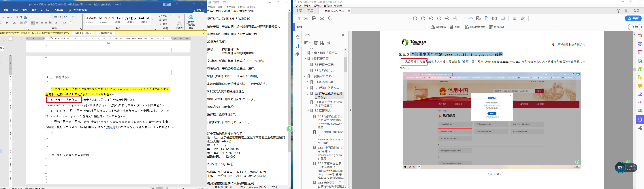Screen dimensions: 644x189
Task: Click Word paragraph shading paint bucket
Action: [64, 23]
